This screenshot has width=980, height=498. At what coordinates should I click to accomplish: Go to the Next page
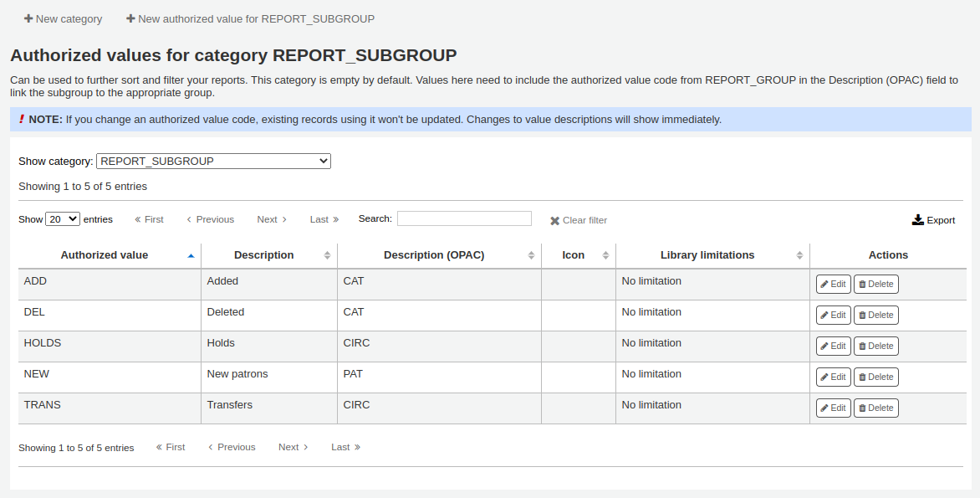click(272, 219)
